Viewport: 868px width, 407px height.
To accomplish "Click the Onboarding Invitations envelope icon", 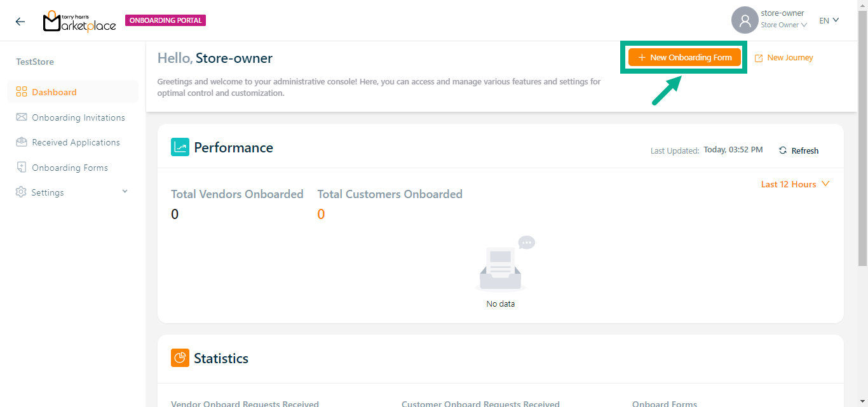I will pyautogui.click(x=22, y=117).
